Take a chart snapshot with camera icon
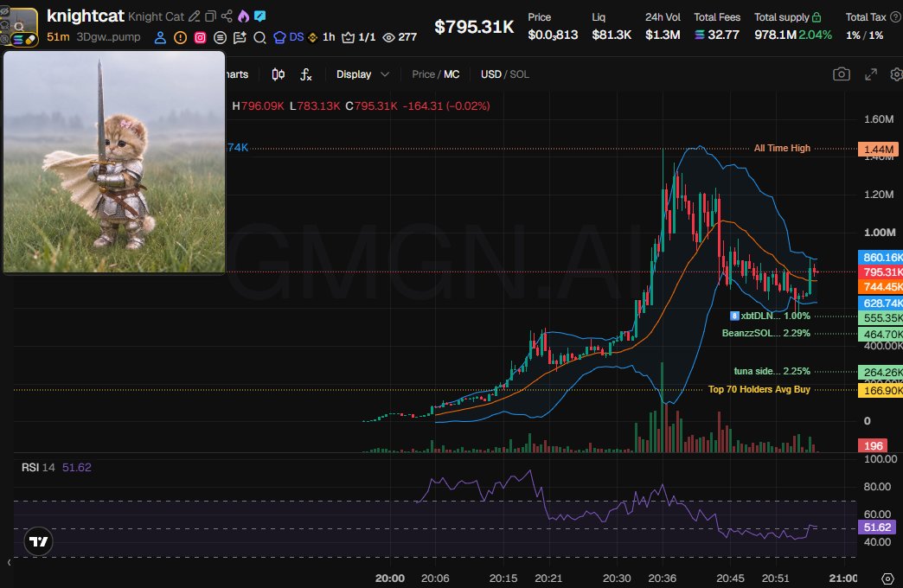 pyautogui.click(x=842, y=74)
